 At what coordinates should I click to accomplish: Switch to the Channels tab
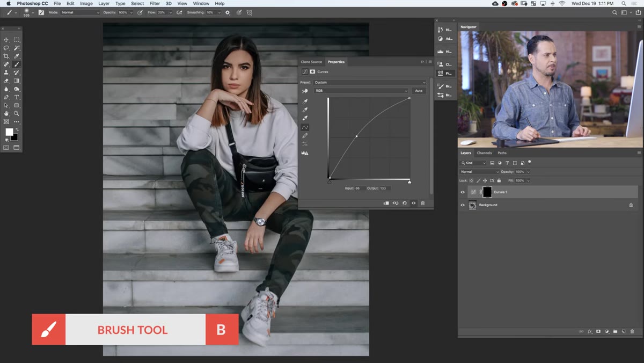point(484,153)
